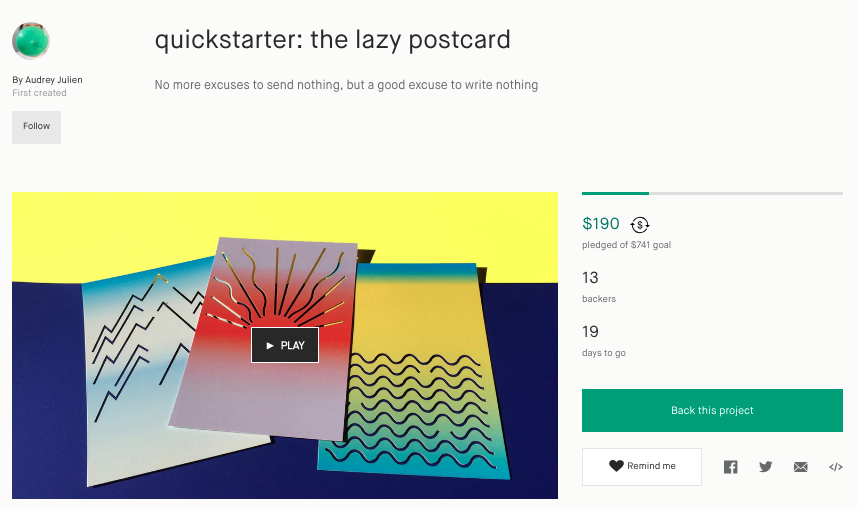
Task: Open the embed code icon
Action: [x=836, y=467]
